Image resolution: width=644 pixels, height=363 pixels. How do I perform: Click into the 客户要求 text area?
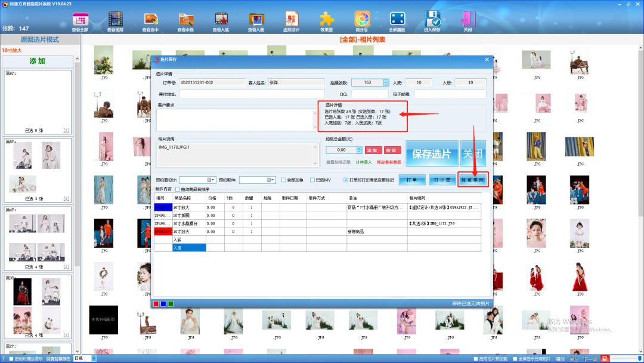(x=236, y=119)
